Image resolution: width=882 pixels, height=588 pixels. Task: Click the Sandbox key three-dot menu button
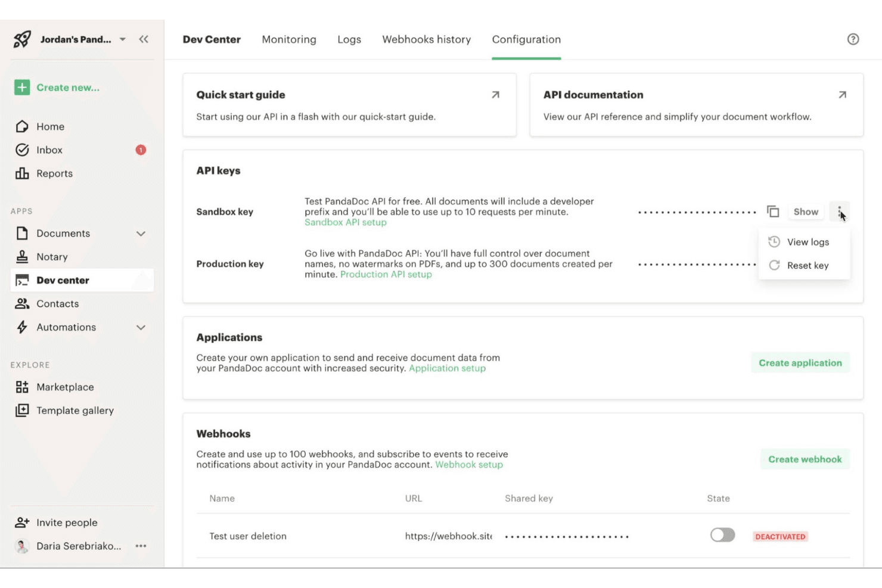pos(840,211)
